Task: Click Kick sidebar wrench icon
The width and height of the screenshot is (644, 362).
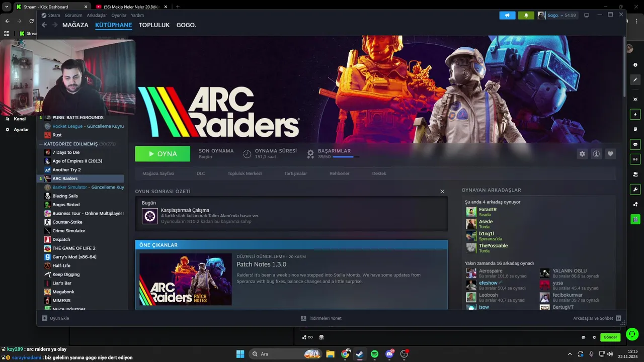Action: pos(635,190)
